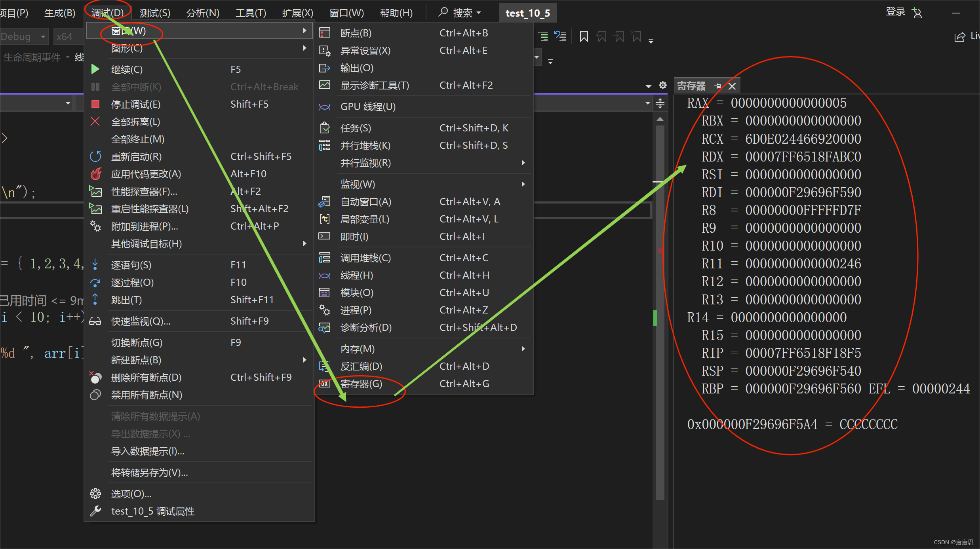
Task: Open the 工具(T) menu
Action: [x=251, y=13]
